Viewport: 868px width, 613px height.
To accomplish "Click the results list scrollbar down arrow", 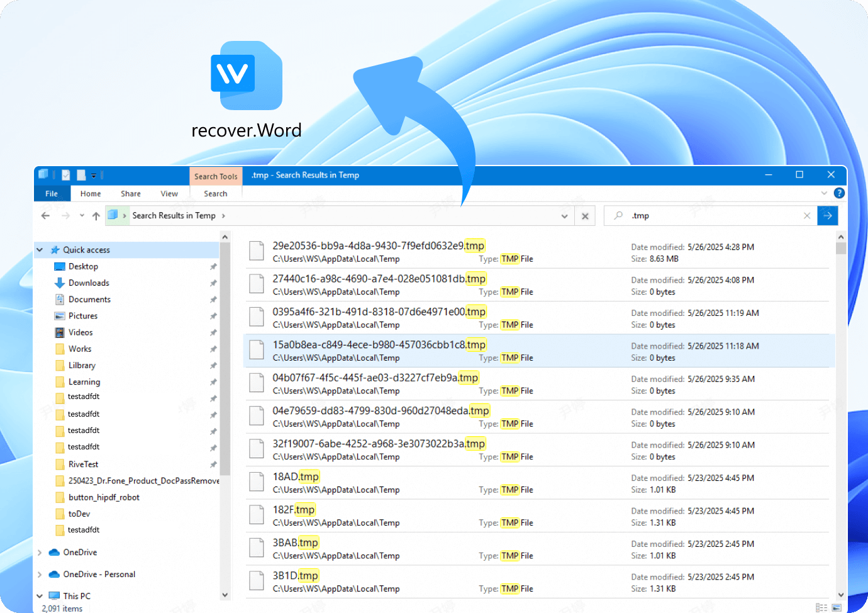I will point(841,595).
